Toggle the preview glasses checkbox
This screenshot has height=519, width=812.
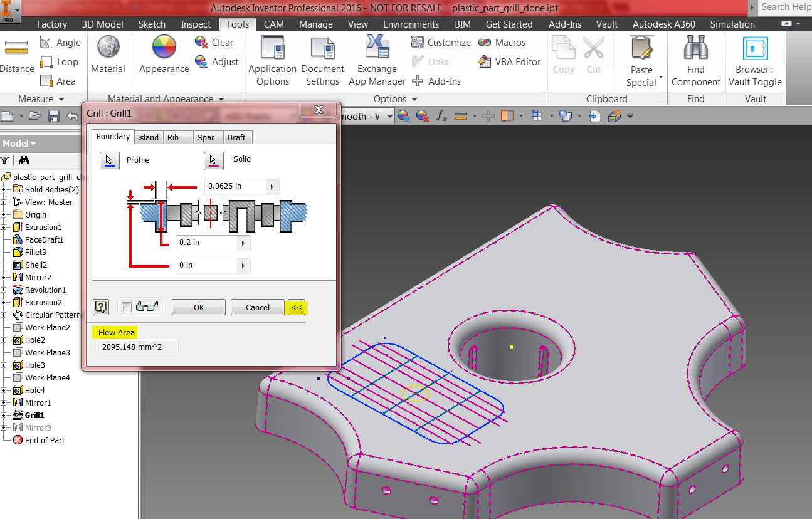coord(127,307)
